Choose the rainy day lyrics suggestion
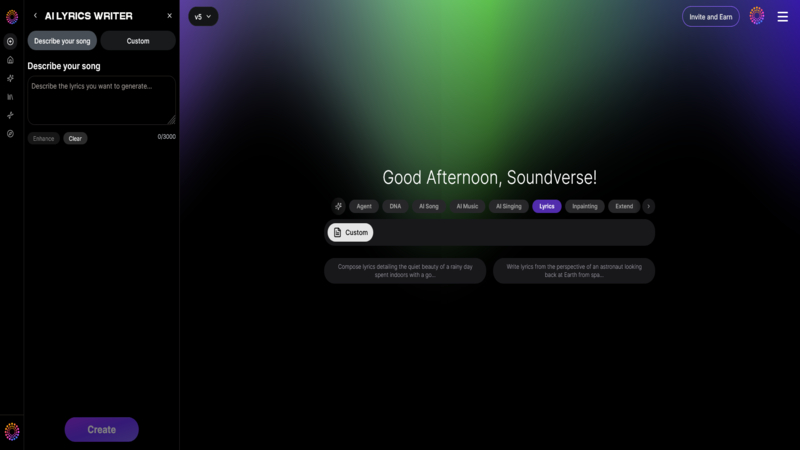 click(x=405, y=271)
